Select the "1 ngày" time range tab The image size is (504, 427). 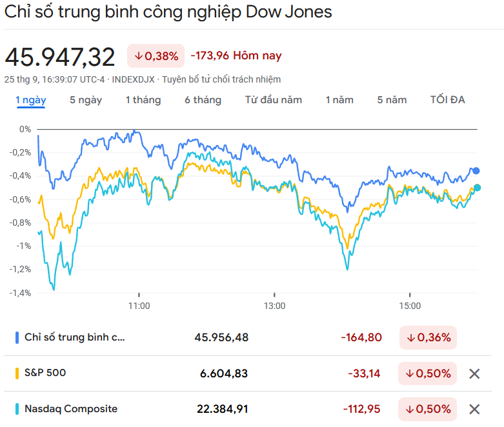point(31,100)
